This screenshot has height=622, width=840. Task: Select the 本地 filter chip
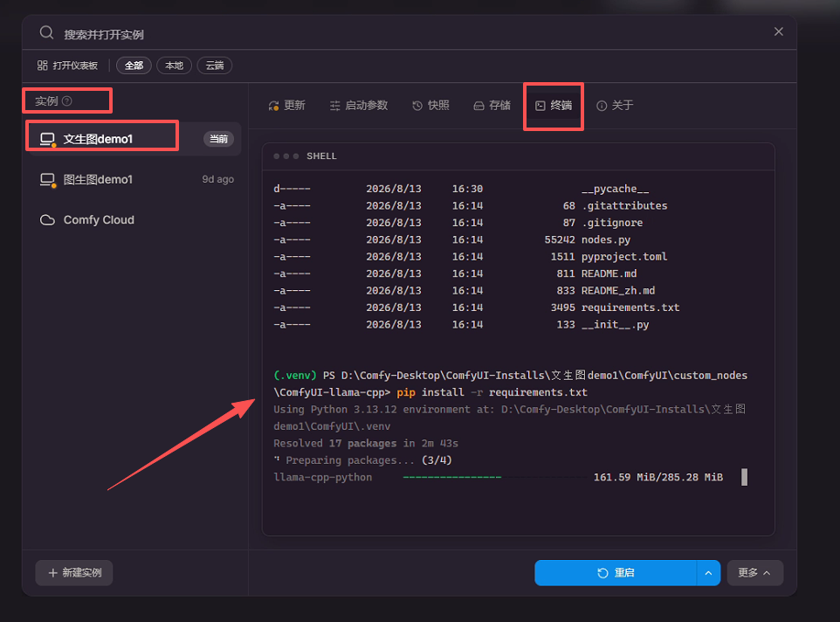pos(174,66)
